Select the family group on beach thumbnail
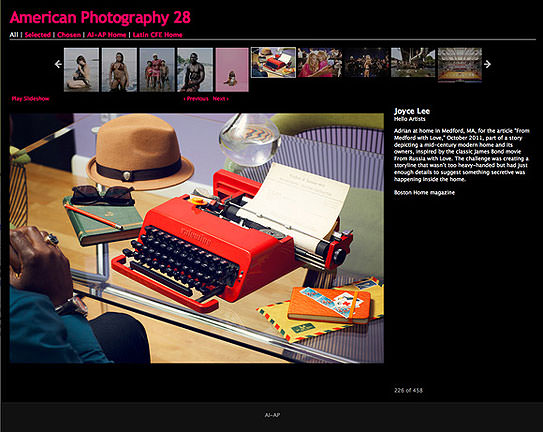The width and height of the screenshot is (543, 432). pos(157,70)
